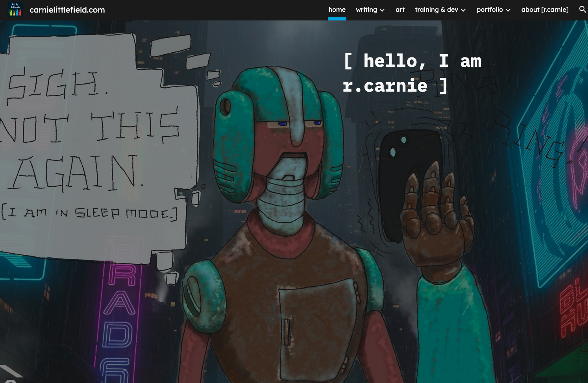The width and height of the screenshot is (588, 383).
Task: Click the writing menu item
Action: click(366, 9)
